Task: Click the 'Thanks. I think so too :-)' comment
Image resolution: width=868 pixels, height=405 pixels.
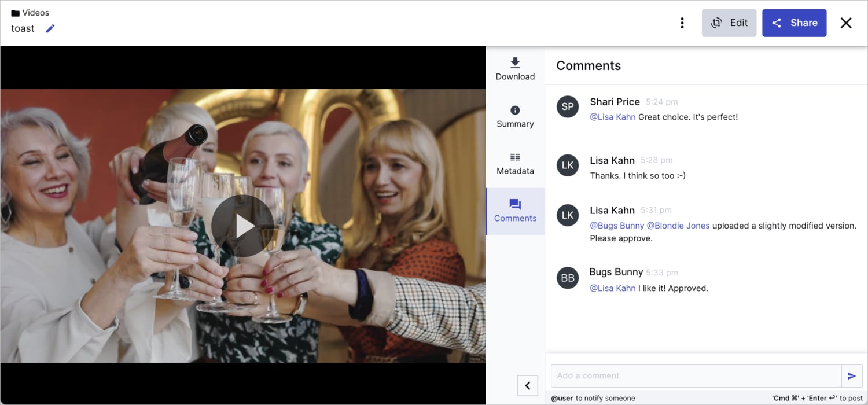Action: click(x=638, y=175)
